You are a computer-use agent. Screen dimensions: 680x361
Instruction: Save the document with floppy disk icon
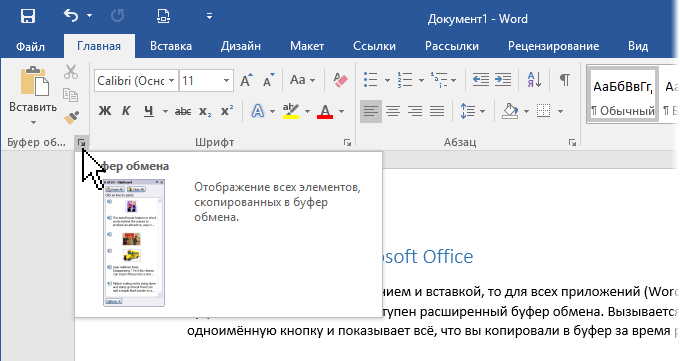(28, 16)
